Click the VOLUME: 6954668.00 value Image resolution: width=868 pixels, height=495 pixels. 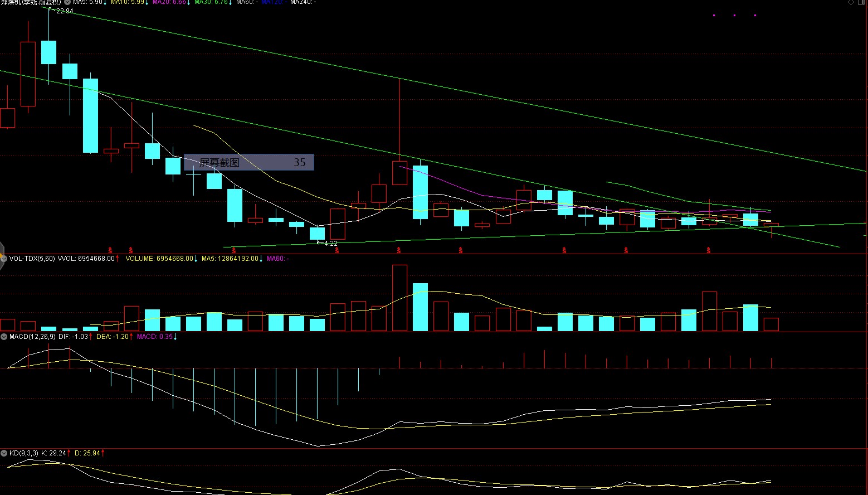pos(159,259)
